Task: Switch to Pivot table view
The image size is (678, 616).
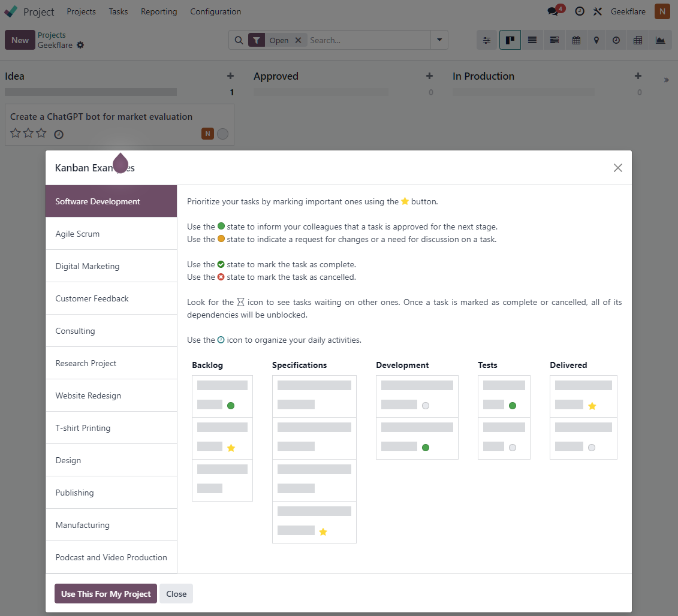Action: point(638,40)
